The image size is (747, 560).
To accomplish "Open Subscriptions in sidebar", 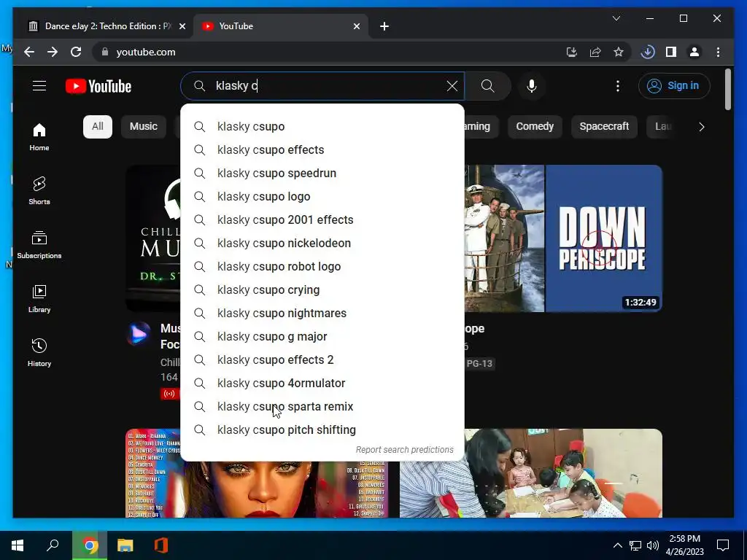I will pos(39,245).
